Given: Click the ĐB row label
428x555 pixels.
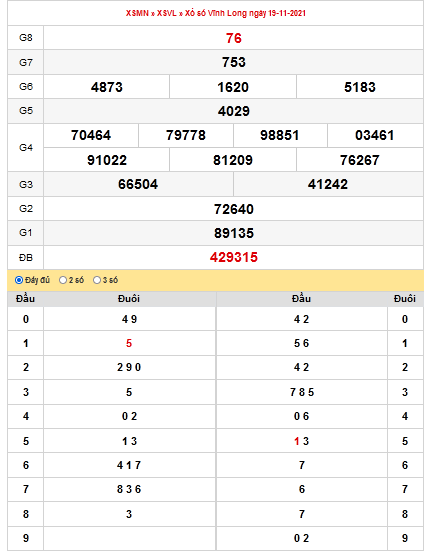Looking at the screenshot, I should pos(25,257).
